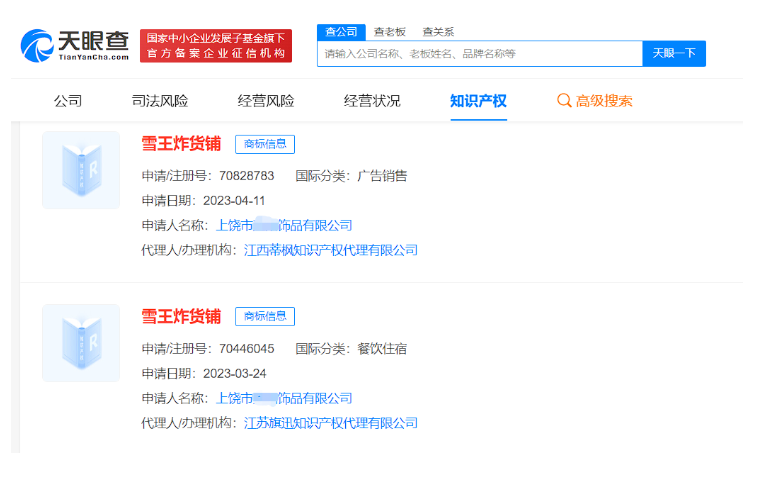Open the 经营状况 navigation tab
The height and width of the screenshot is (483, 761).
click(x=372, y=101)
